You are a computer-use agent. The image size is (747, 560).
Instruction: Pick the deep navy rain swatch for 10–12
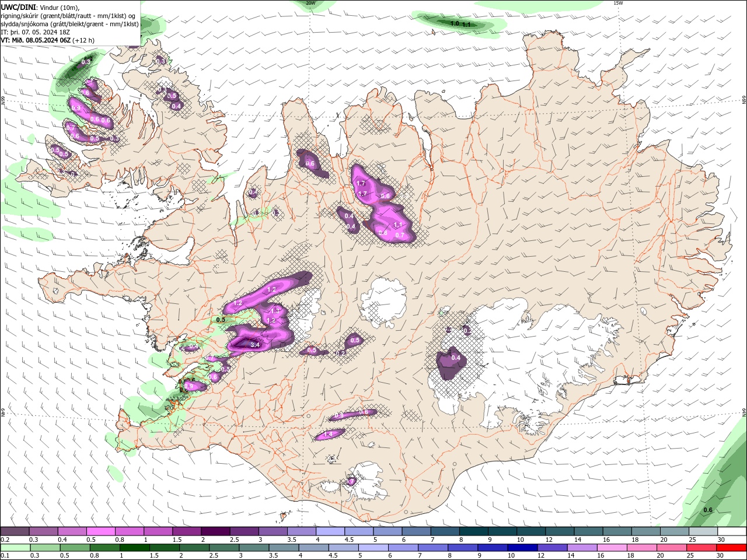tap(522, 548)
